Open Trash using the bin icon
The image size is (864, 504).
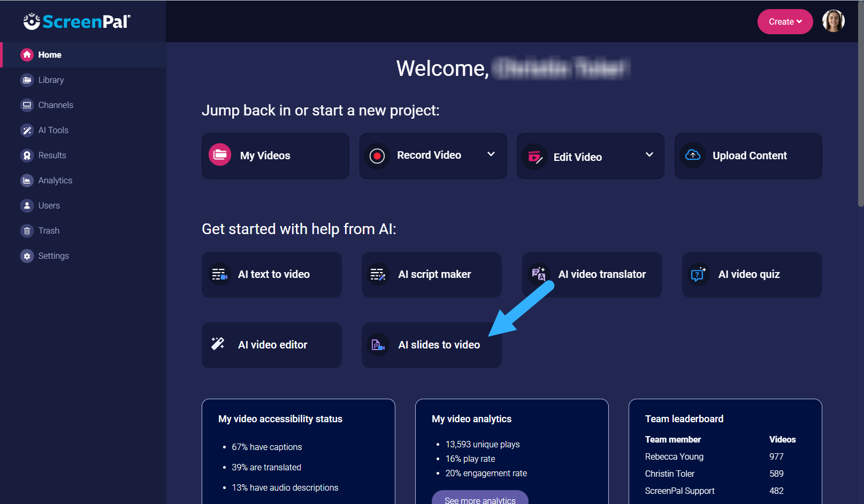click(27, 231)
